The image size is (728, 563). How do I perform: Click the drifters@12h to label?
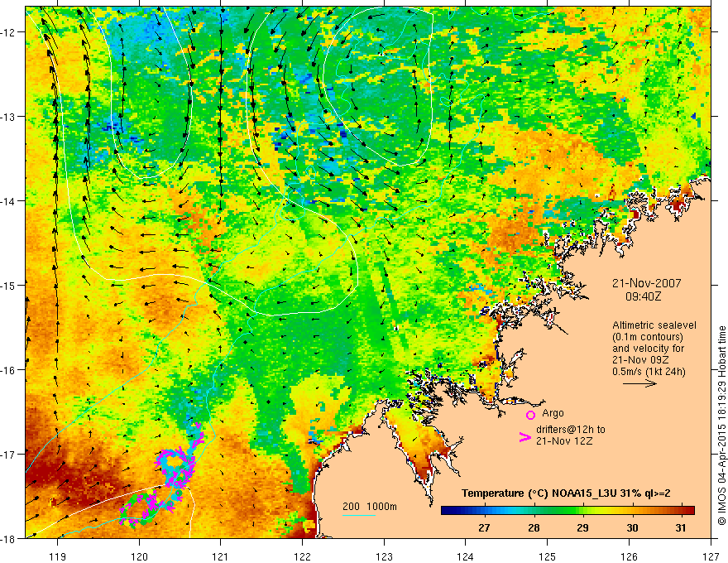click(571, 429)
